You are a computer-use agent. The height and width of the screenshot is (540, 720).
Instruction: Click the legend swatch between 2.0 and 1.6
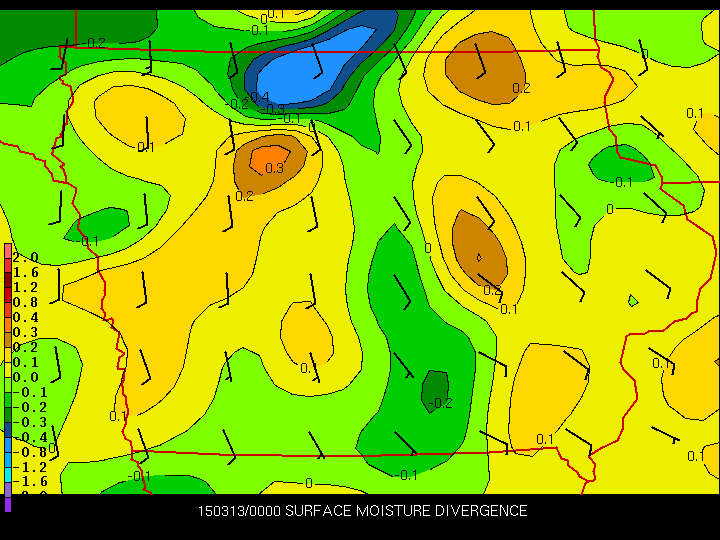8,266
